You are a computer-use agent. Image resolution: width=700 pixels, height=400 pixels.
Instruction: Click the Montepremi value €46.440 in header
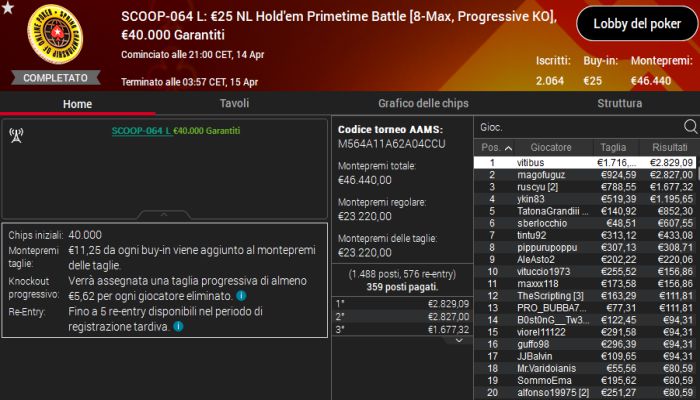650,81
